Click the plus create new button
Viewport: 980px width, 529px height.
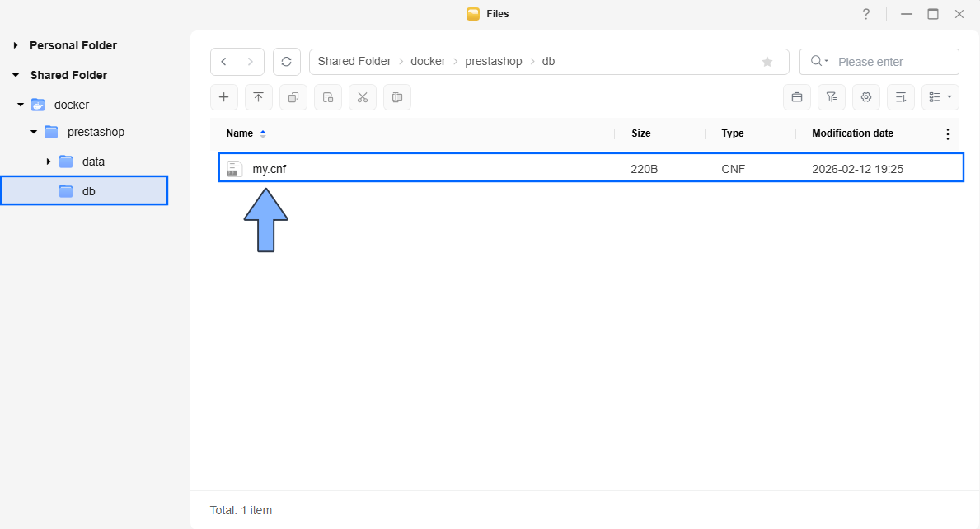pyautogui.click(x=223, y=97)
